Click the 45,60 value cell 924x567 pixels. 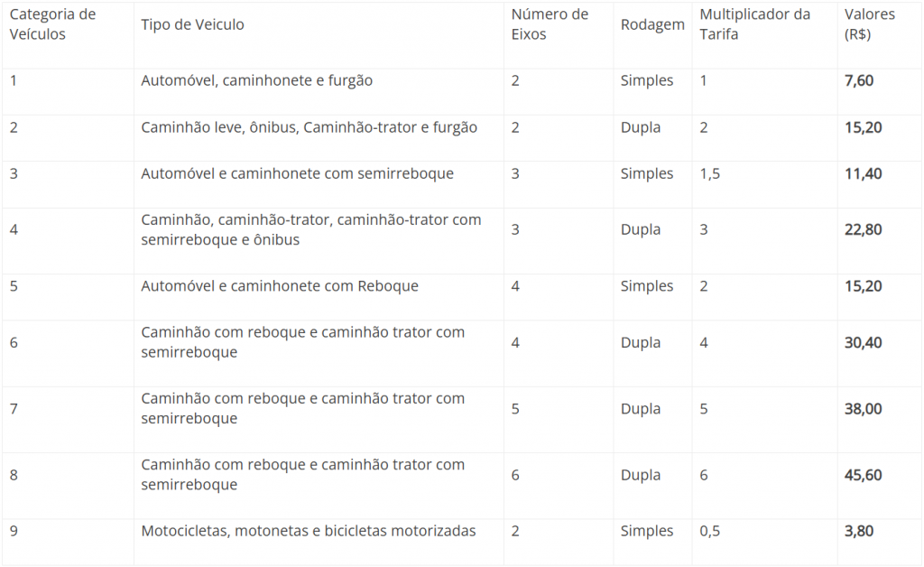pos(863,475)
